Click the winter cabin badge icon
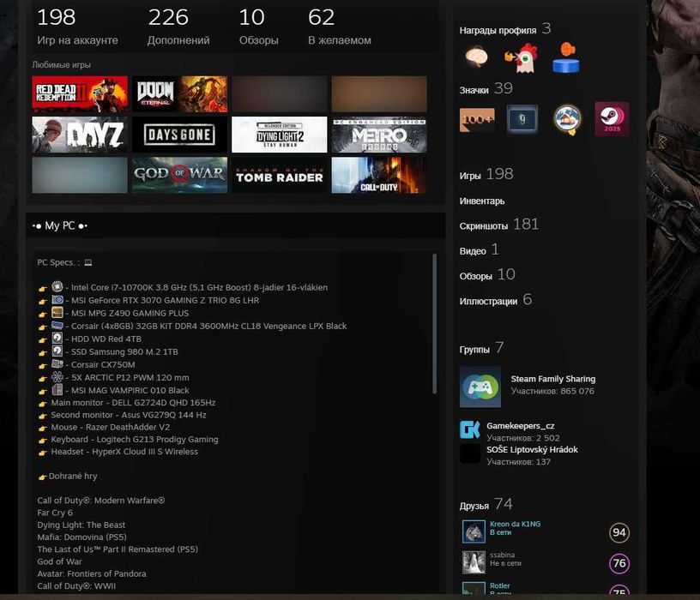This screenshot has width=700, height=600. click(567, 119)
